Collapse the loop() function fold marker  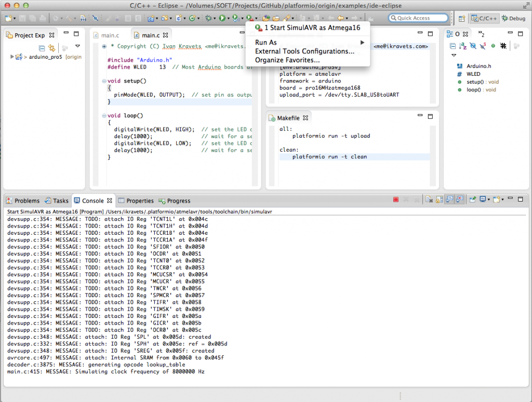pyautogui.click(x=104, y=116)
